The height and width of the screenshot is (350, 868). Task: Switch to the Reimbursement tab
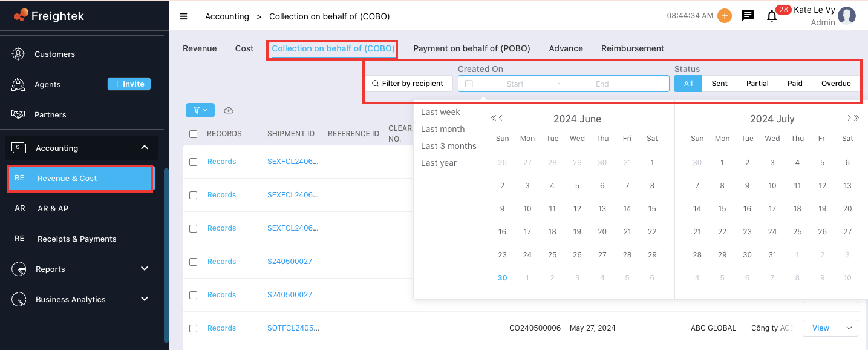tap(633, 48)
